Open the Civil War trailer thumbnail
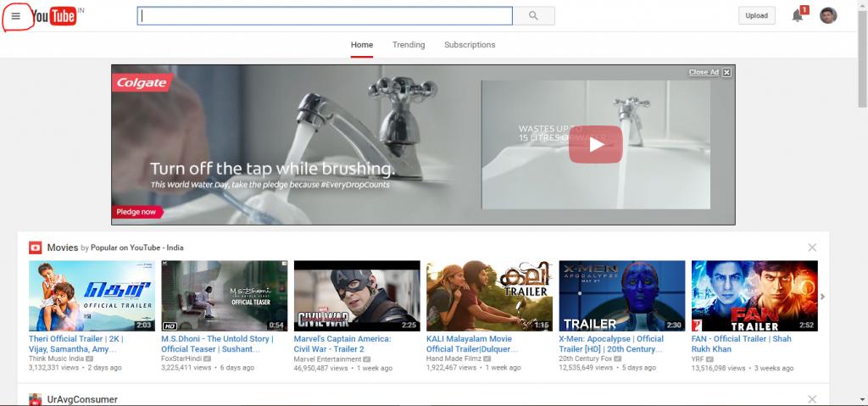The width and height of the screenshot is (868, 406). click(357, 296)
